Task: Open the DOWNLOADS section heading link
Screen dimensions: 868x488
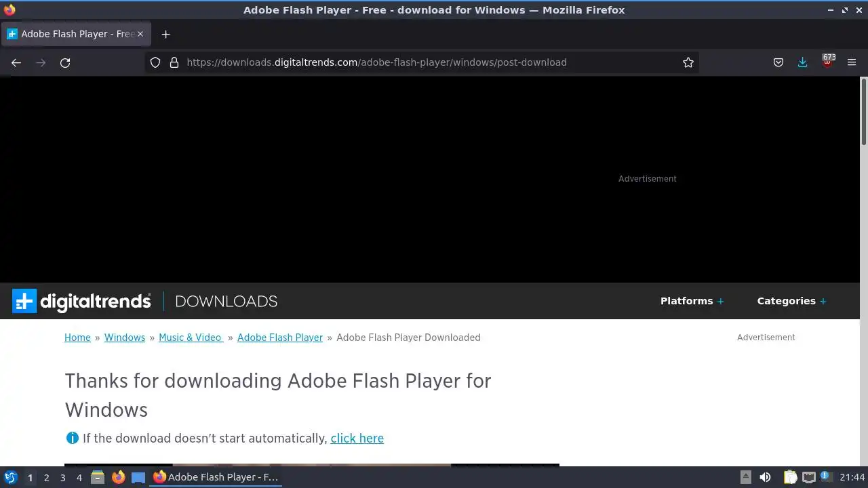Action: [x=226, y=301]
